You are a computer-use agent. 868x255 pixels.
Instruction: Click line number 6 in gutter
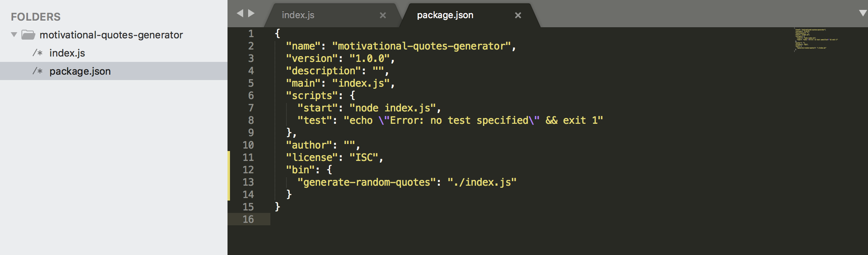(251, 96)
